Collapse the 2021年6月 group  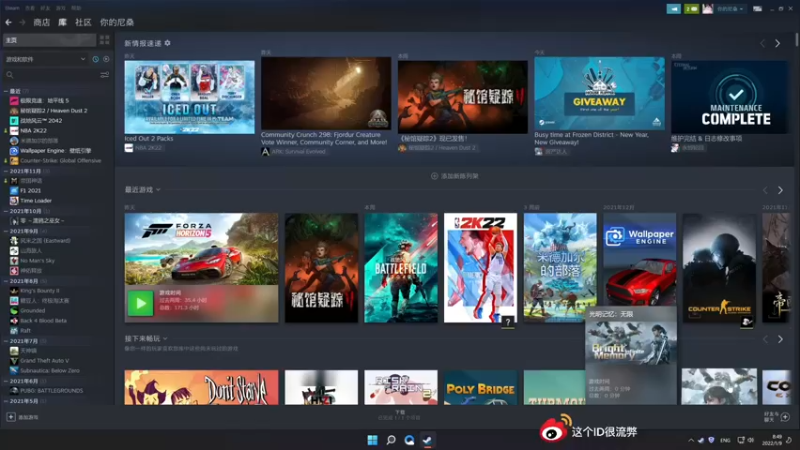coord(6,381)
